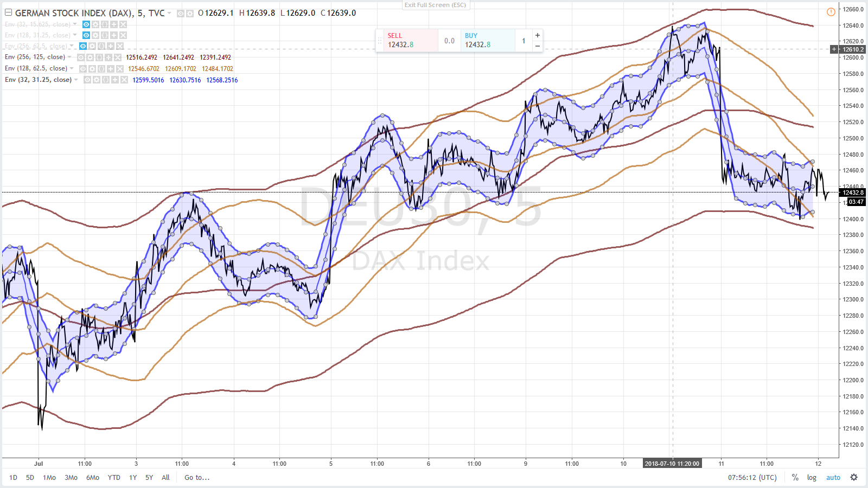Remove the Env (128, 62.5, close) indicator

pos(120,69)
